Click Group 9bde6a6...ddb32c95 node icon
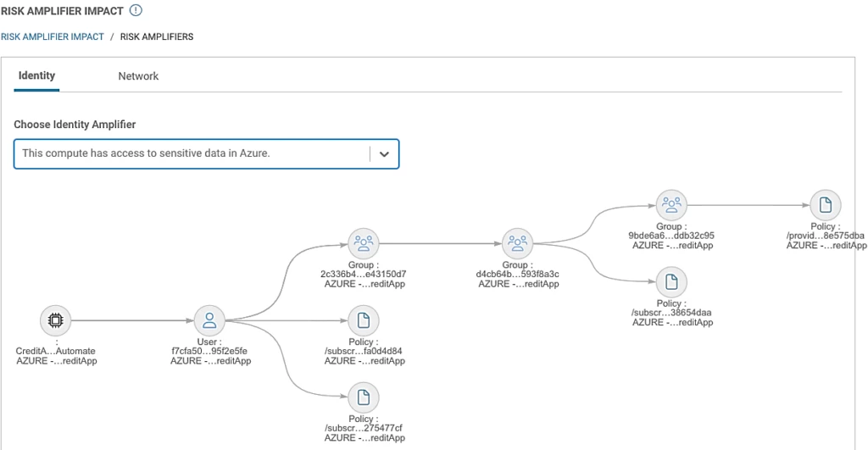Screen dimensions: 868x450 click(671, 204)
